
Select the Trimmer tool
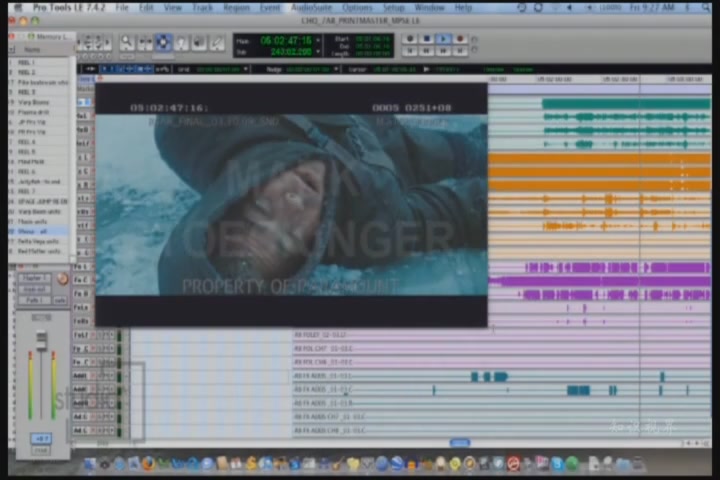(145, 43)
